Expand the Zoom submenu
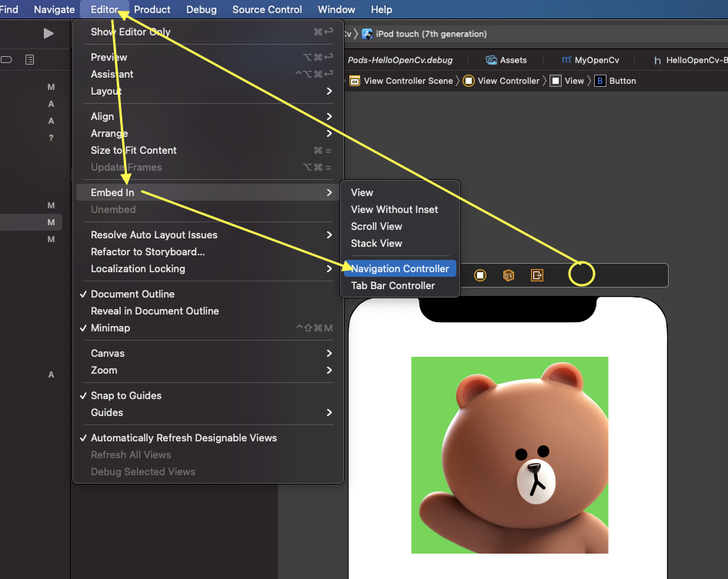The height and width of the screenshot is (579, 728). pyautogui.click(x=209, y=370)
